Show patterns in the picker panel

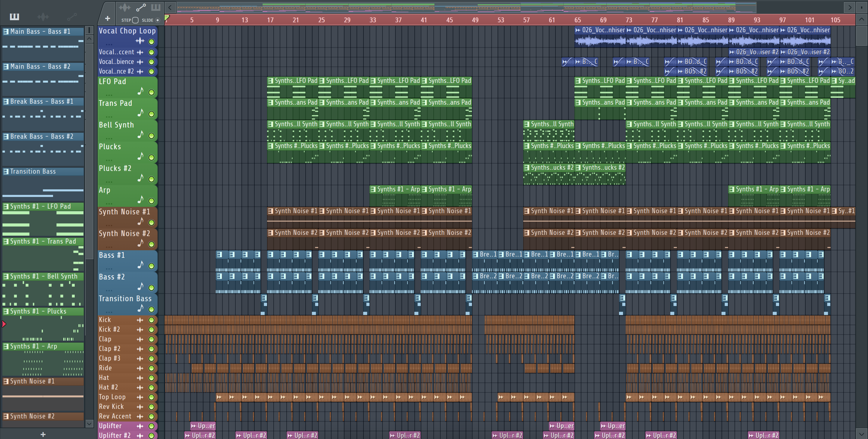coord(14,17)
